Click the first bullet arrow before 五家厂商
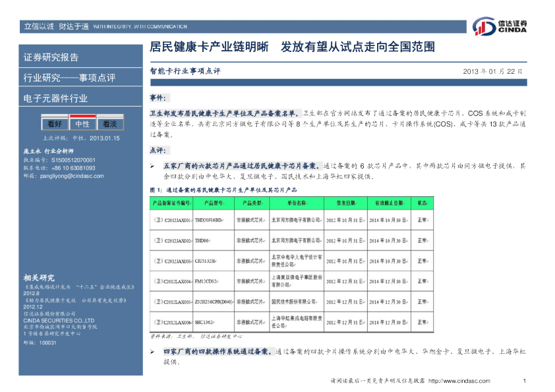 coord(153,166)
